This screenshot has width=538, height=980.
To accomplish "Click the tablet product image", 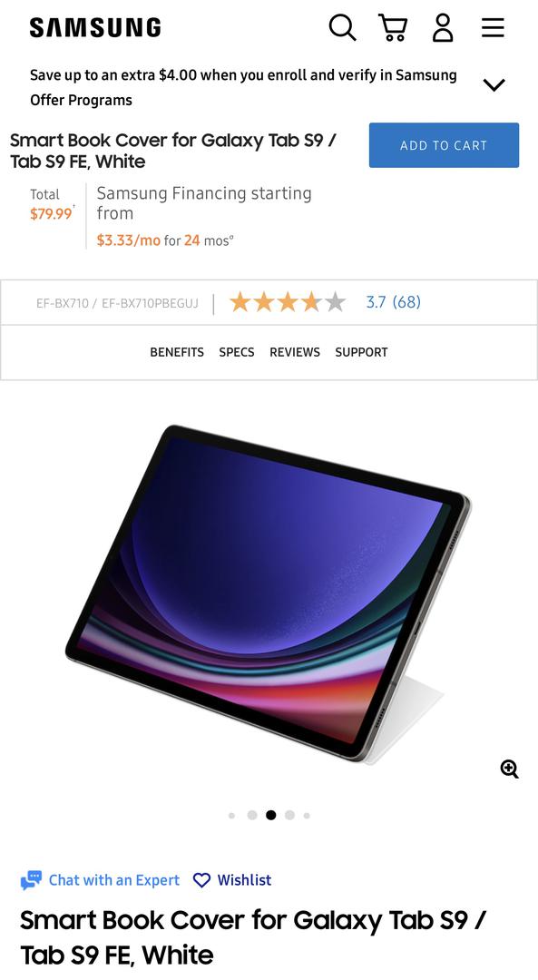I will (269, 593).
